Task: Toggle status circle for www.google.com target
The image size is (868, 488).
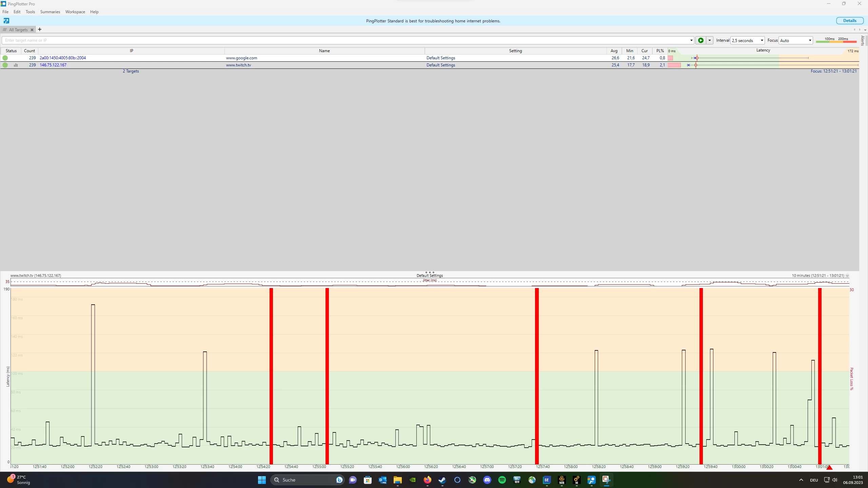Action: [5, 58]
